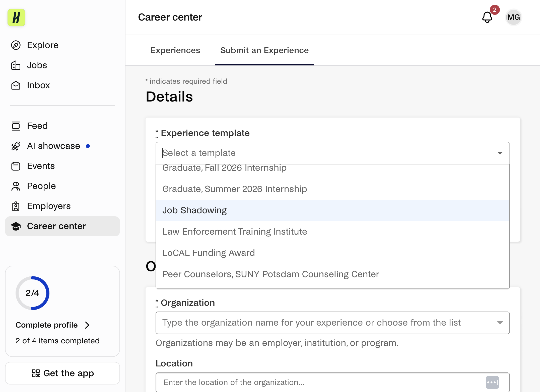Click the Get the app button

pyautogui.click(x=62, y=373)
